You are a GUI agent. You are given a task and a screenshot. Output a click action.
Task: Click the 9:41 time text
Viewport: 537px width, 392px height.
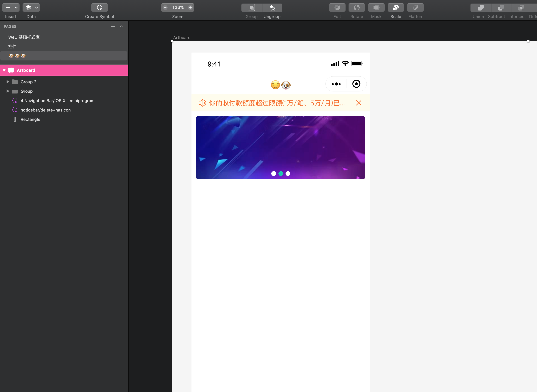(x=214, y=64)
